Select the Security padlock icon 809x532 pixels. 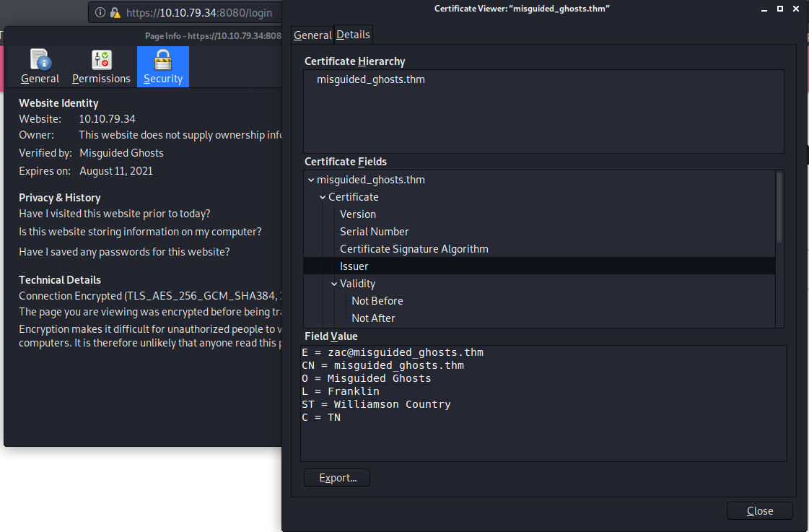[x=163, y=60]
